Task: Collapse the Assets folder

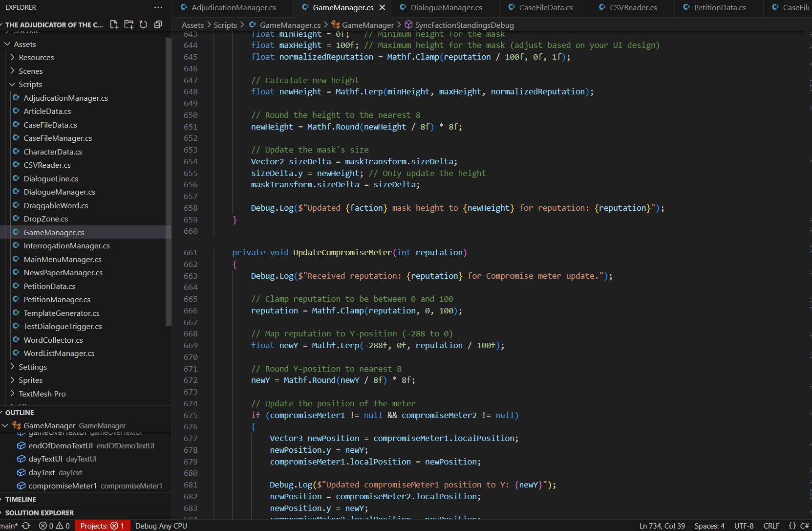Action: pos(7,44)
